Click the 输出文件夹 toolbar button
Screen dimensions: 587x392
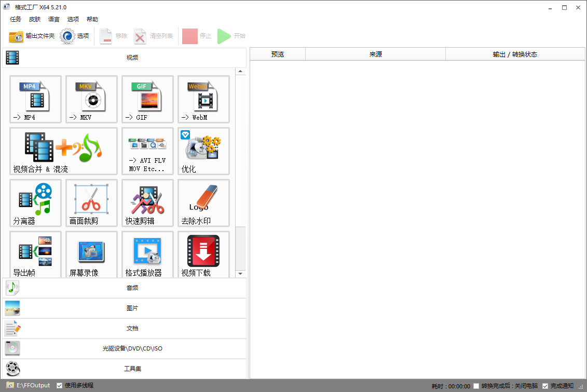tap(32, 36)
